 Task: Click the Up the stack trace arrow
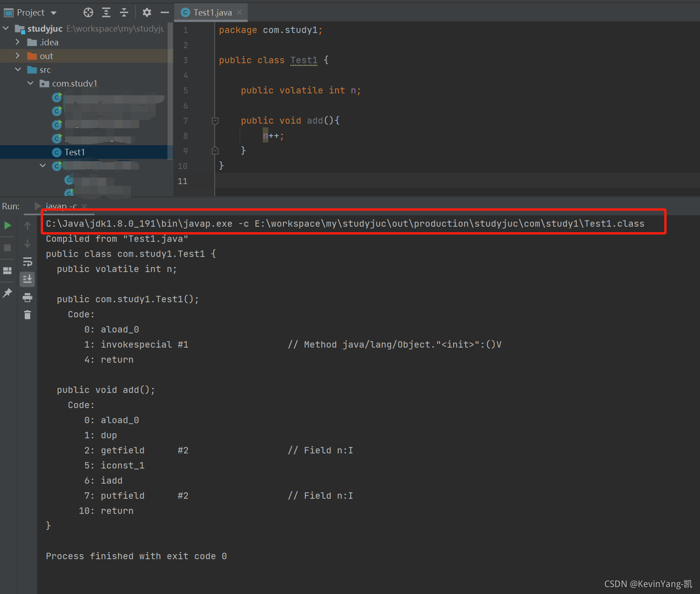coord(27,225)
